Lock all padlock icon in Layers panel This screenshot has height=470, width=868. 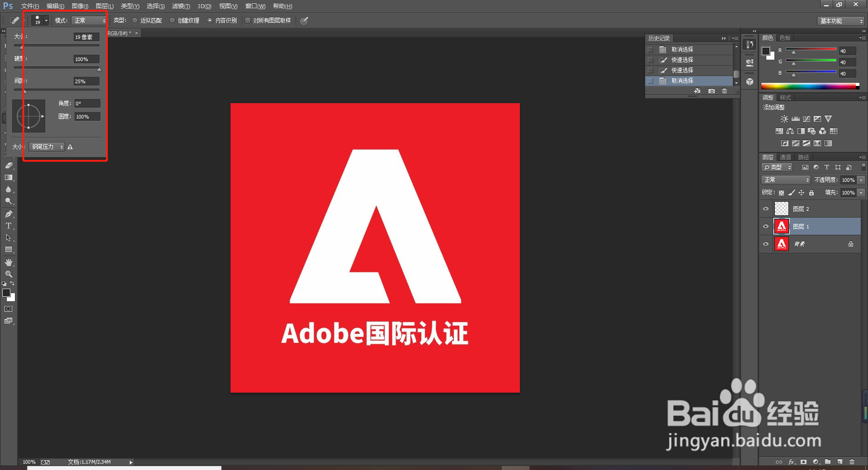pyautogui.click(x=811, y=193)
